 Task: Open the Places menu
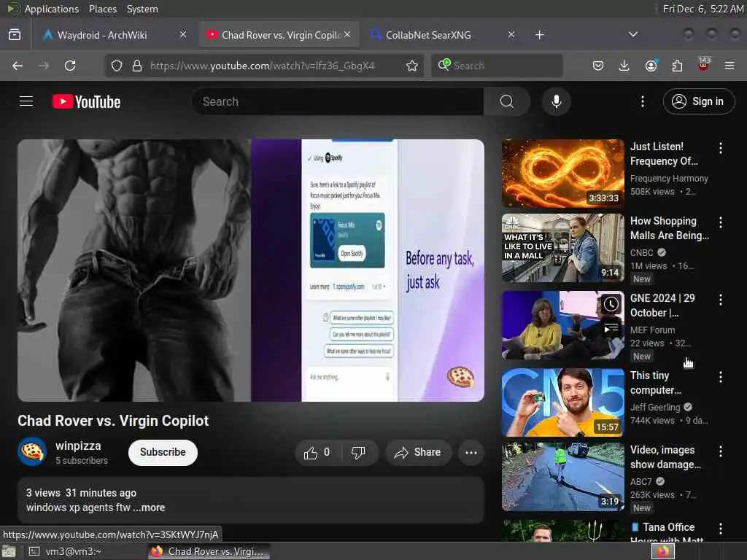[102, 9]
